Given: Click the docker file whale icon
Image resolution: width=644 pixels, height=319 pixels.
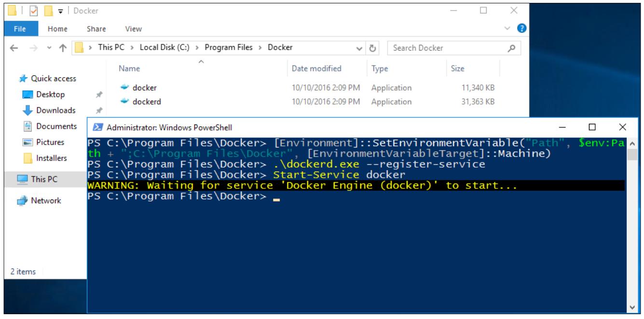Looking at the screenshot, I should click(x=124, y=88).
